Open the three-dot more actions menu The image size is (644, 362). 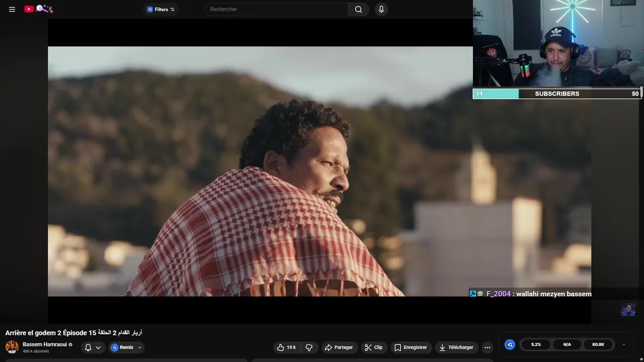pyautogui.click(x=487, y=347)
